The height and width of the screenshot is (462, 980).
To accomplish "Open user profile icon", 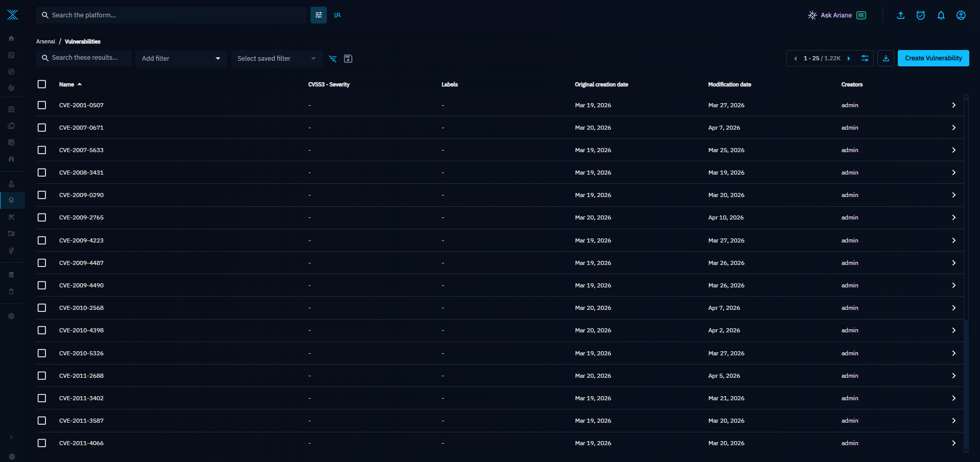I will pos(961,15).
